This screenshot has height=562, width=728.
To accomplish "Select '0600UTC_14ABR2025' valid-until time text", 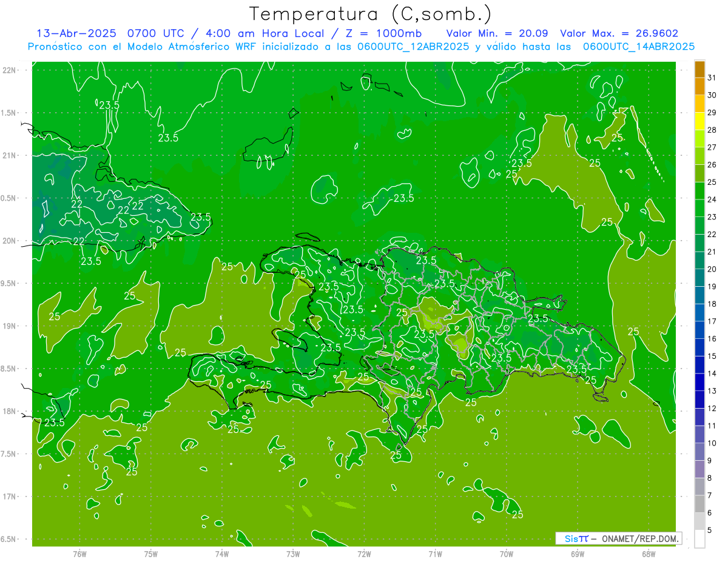I will (638, 47).
